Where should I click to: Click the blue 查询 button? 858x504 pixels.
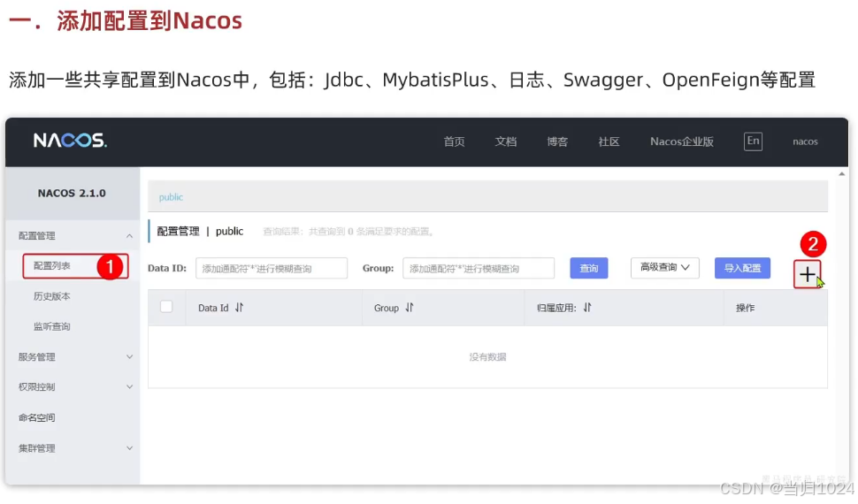coord(589,268)
